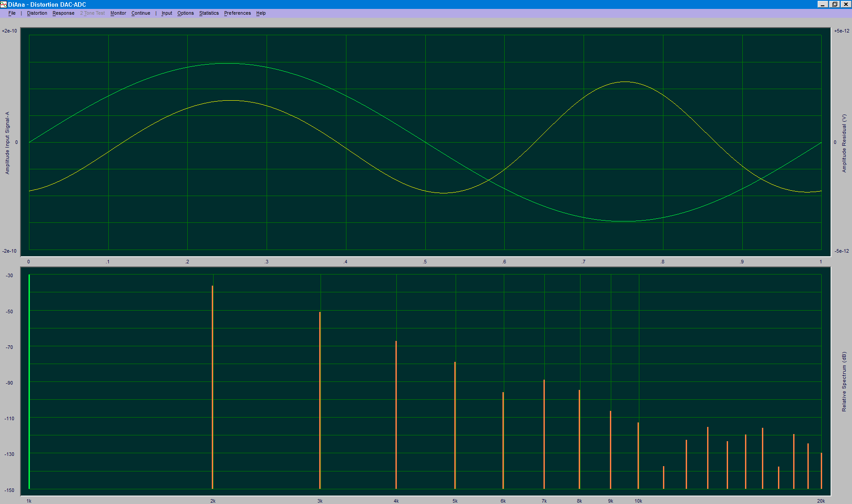Open the File menu
This screenshot has width=852, height=504.
[12, 13]
